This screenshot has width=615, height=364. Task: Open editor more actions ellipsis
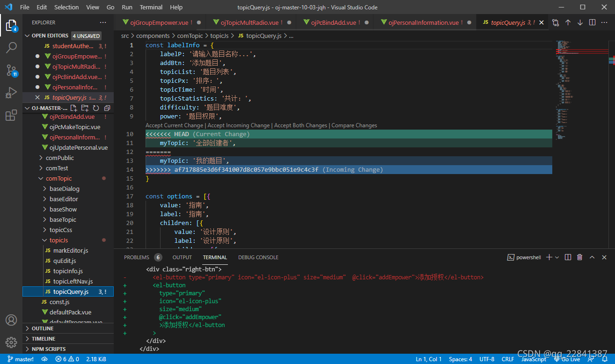tap(604, 22)
